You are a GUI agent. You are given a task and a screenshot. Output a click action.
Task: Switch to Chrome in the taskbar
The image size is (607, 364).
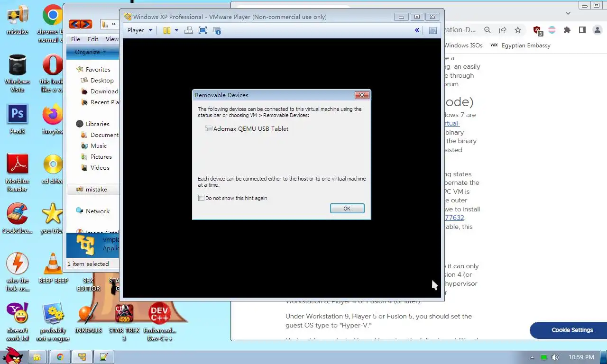pyautogui.click(x=60, y=357)
